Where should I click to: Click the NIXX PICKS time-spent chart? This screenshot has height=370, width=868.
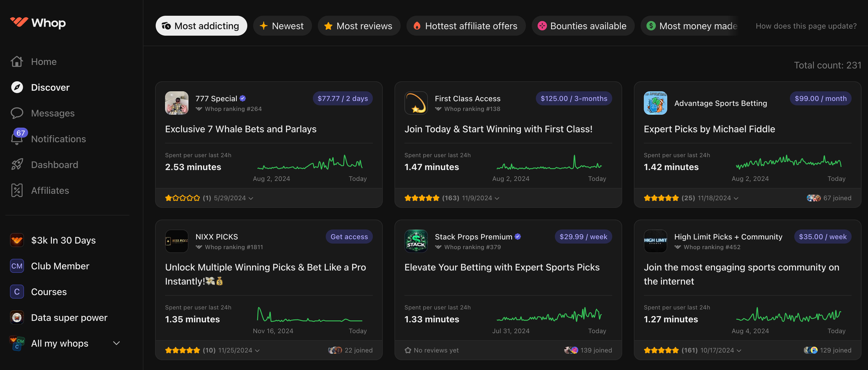tap(310, 315)
